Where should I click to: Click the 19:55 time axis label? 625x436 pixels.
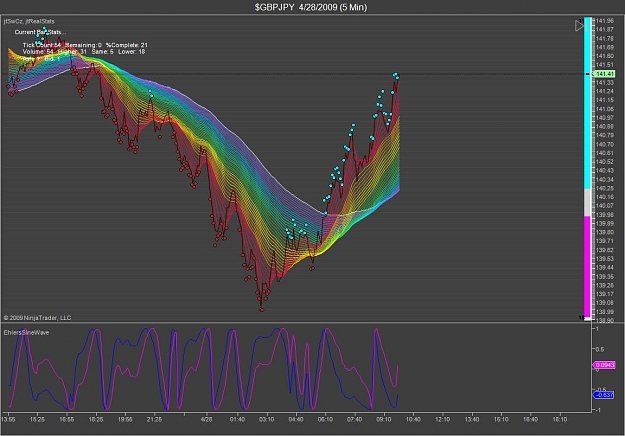pyautogui.click(x=125, y=419)
